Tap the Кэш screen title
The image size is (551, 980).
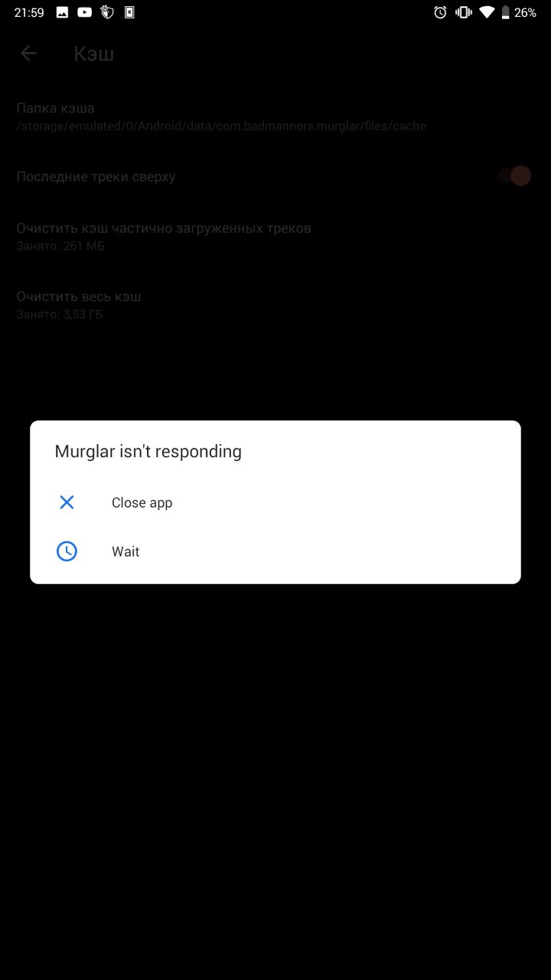(94, 54)
